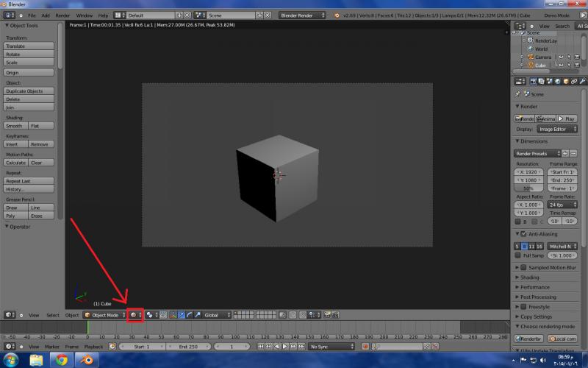
Task: Toggle the 3D manipulator widget icon
Action: pyautogui.click(x=173, y=315)
